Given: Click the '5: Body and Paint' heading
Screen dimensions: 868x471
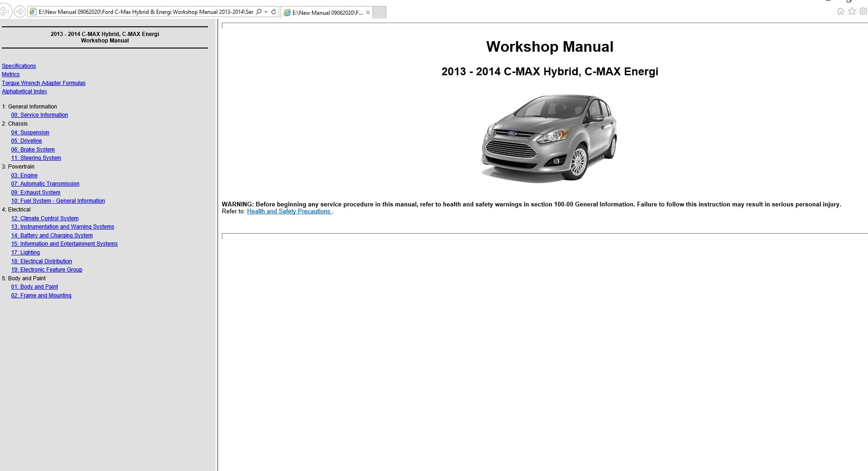Looking at the screenshot, I should (24, 278).
